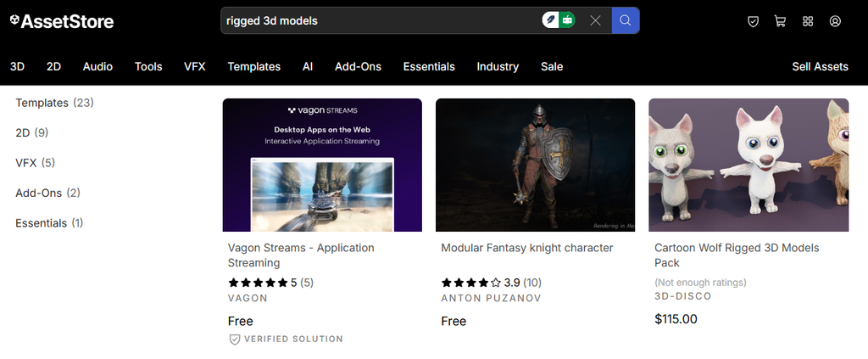Open the Templates category menu

tap(254, 66)
